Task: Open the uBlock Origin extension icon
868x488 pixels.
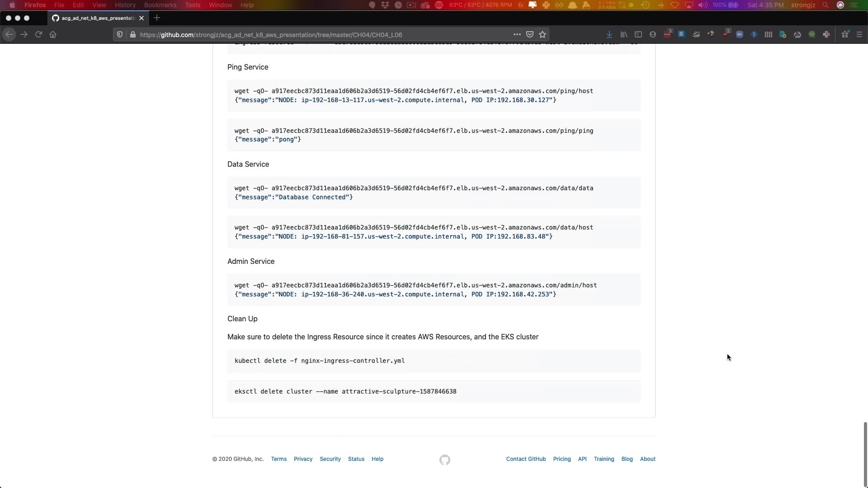Action: tap(726, 34)
